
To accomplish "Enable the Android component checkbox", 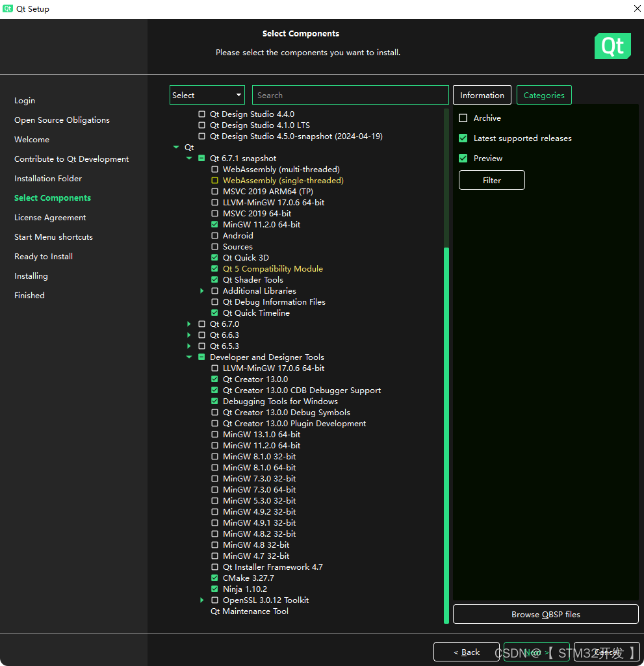I will click(214, 236).
